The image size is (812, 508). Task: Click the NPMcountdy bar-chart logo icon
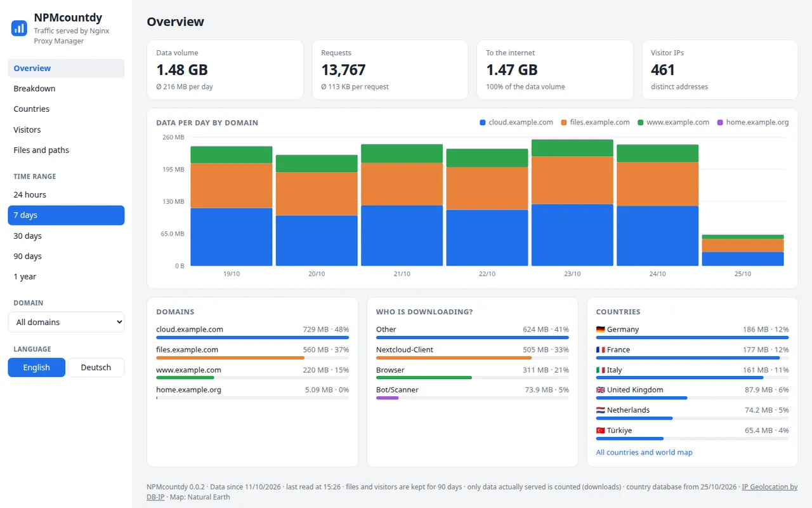(19, 28)
